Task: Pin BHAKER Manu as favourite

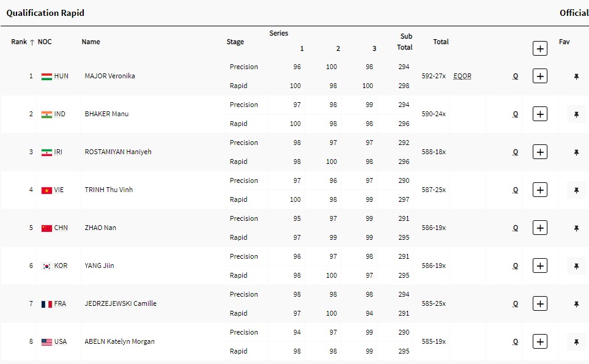Action: [x=576, y=114]
